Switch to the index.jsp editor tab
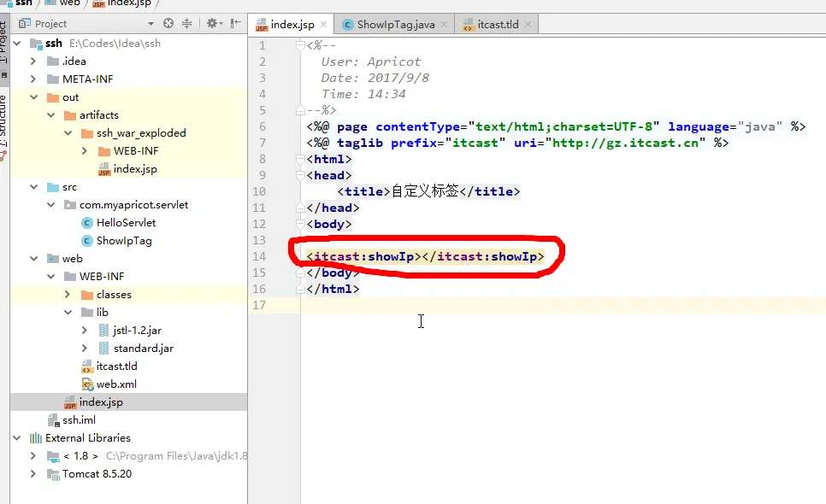The image size is (826, 504). click(292, 24)
